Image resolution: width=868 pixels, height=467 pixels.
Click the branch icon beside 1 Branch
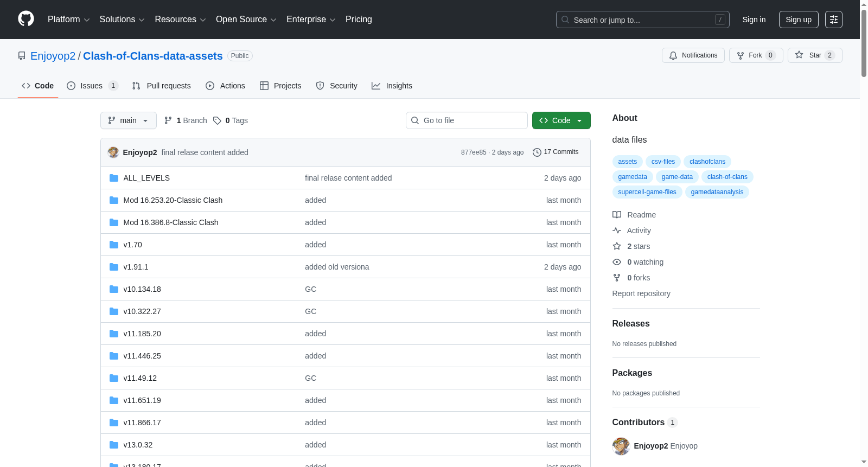point(168,120)
